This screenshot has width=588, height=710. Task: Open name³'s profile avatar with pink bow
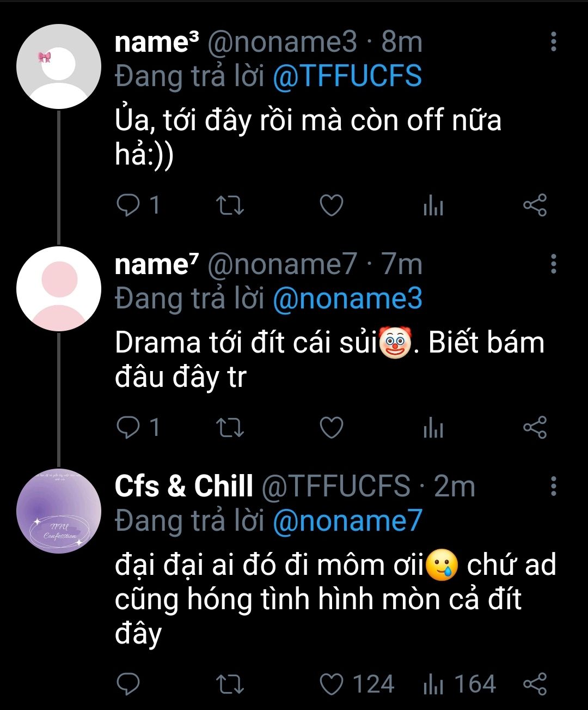tap(59, 66)
